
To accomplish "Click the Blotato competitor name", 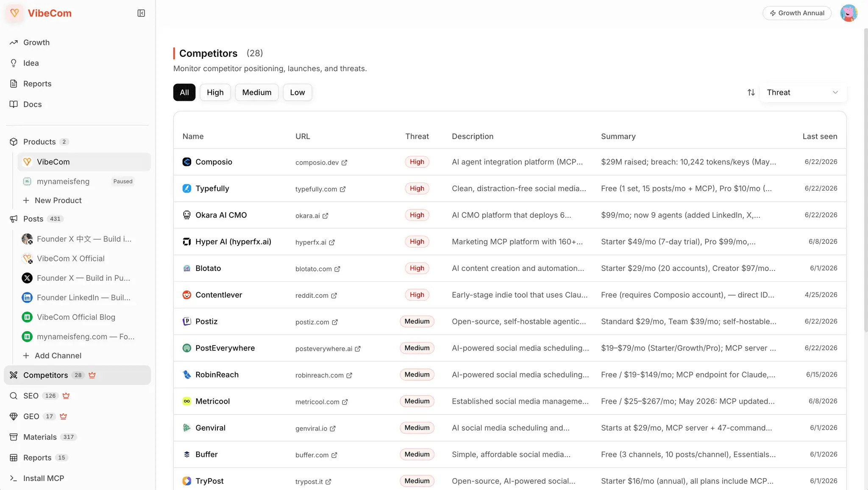I will (208, 269).
